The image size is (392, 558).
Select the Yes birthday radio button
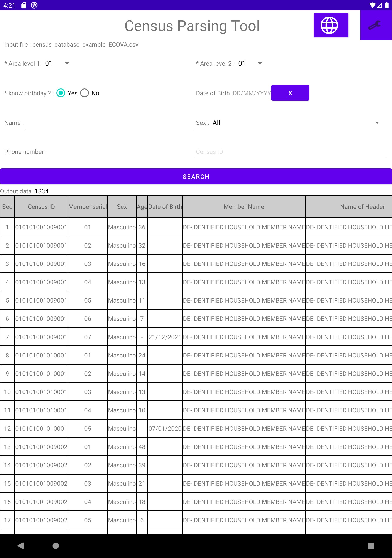coord(61,93)
